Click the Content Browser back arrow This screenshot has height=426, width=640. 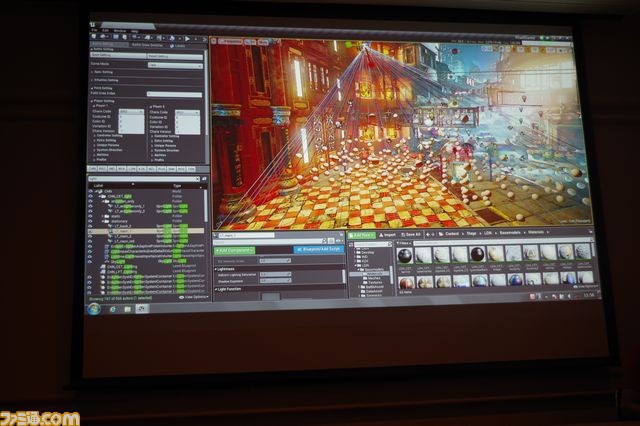(x=428, y=234)
